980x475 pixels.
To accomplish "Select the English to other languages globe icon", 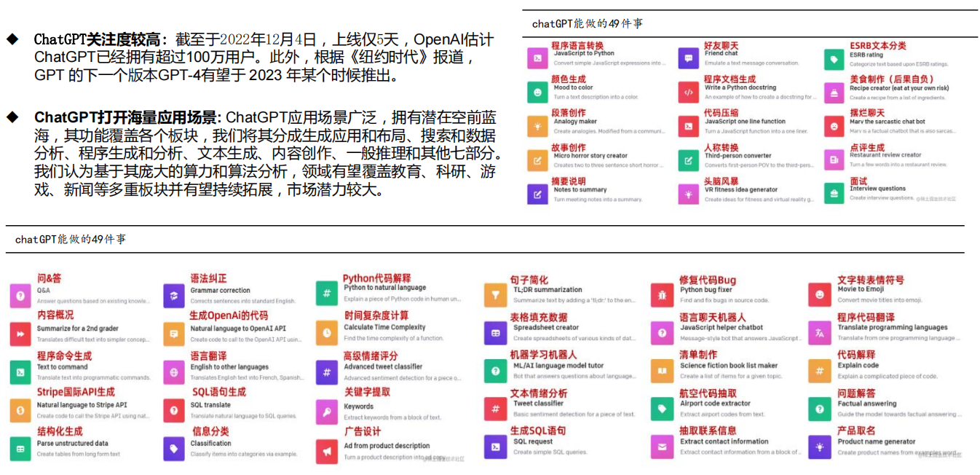I will [174, 372].
